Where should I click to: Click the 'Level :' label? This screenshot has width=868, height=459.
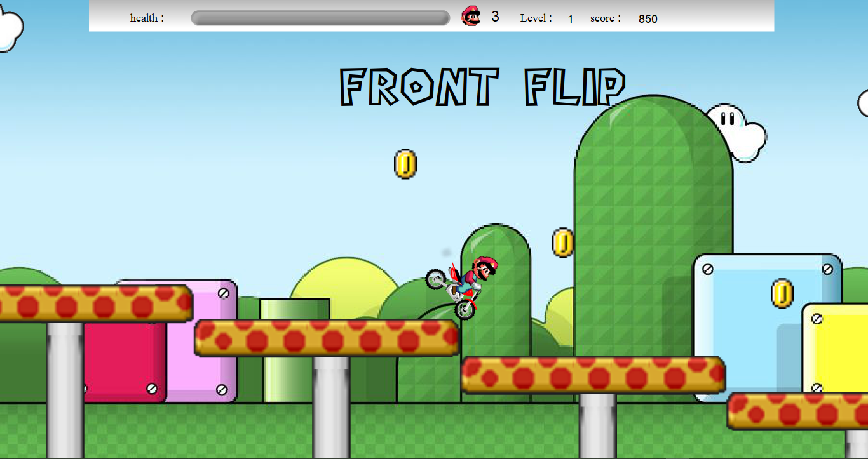(536, 18)
